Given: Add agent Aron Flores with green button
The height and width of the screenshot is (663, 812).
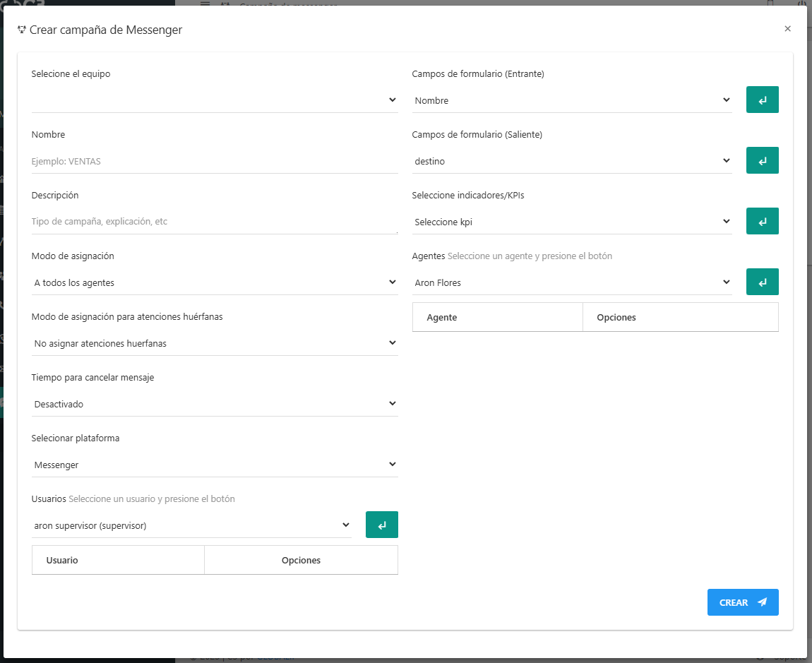Looking at the screenshot, I should click(x=762, y=282).
